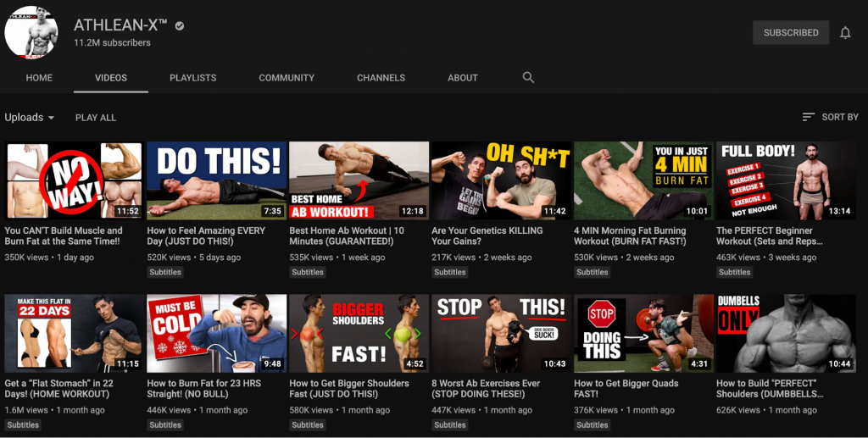The width and height of the screenshot is (868, 438).
Task: Open the SORT BY menu
Action: [x=831, y=117]
